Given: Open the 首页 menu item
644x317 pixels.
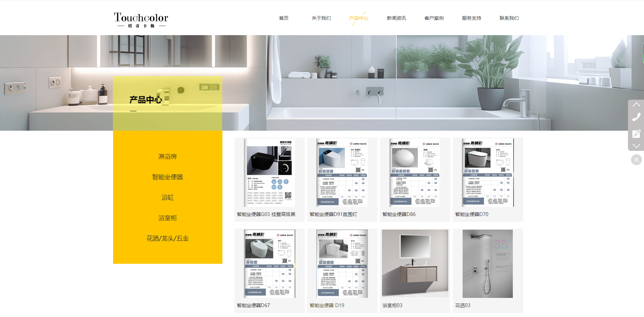Looking at the screenshot, I should (x=284, y=18).
